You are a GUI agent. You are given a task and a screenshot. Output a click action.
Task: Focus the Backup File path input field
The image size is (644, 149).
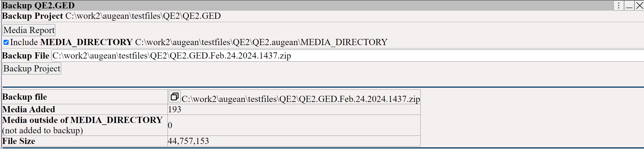point(348,56)
